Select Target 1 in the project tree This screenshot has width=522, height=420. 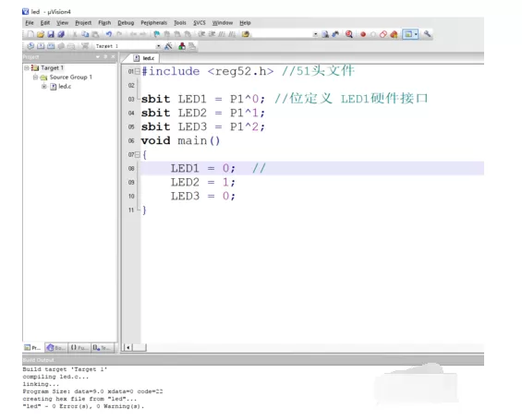pyautogui.click(x=53, y=67)
